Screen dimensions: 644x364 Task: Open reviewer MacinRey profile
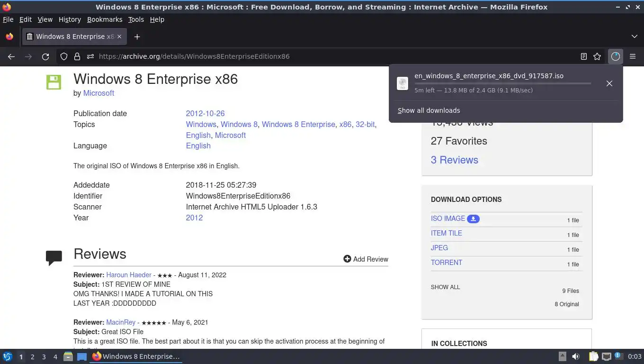click(x=121, y=322)
